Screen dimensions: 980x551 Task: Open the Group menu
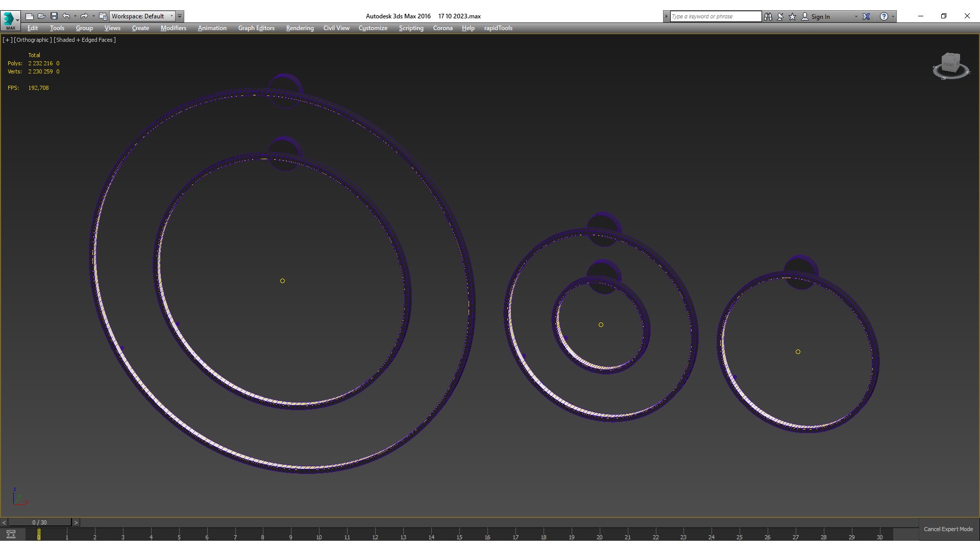(84, 28)
